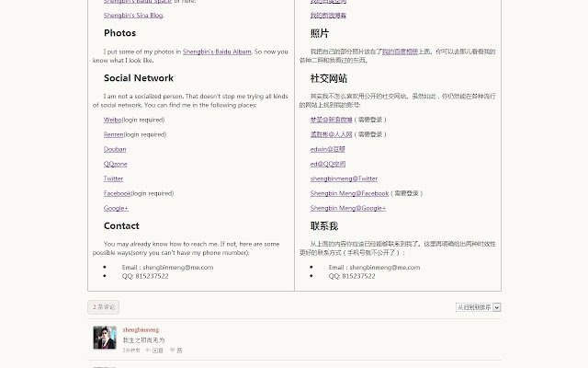Go to the Twitter link
Image resolution: width=588 pixels, height=368 pixels.
tap(113, 178)
